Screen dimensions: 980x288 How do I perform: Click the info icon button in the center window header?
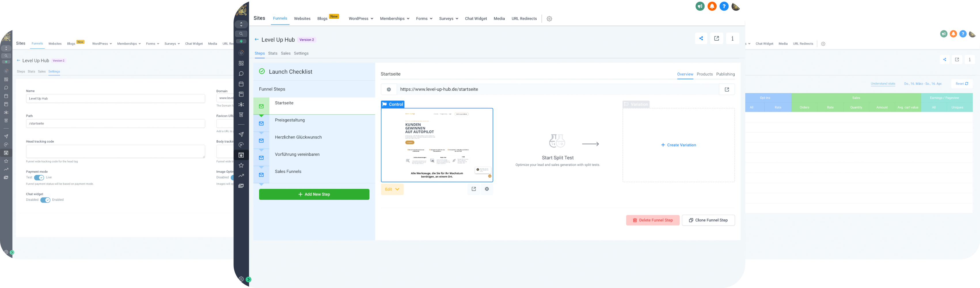point(732,38)
